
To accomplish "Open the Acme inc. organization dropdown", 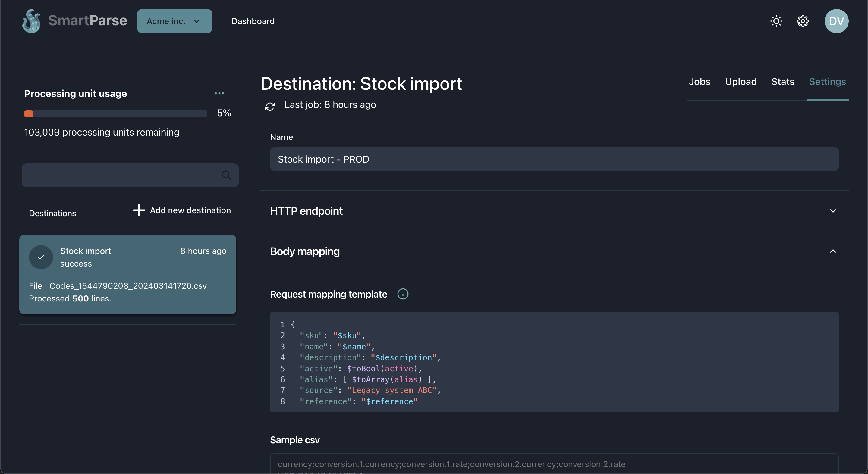I will (x=174, y=21).
